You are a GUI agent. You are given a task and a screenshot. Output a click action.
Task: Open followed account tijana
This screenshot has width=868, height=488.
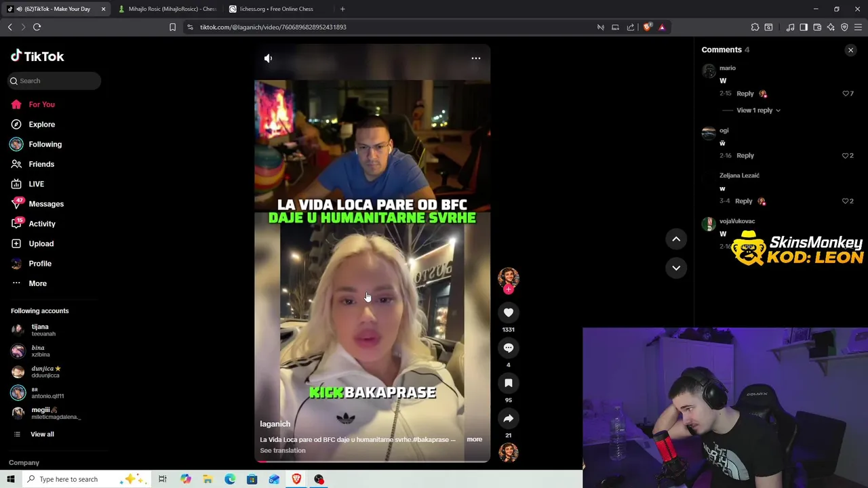pos(43,330)
